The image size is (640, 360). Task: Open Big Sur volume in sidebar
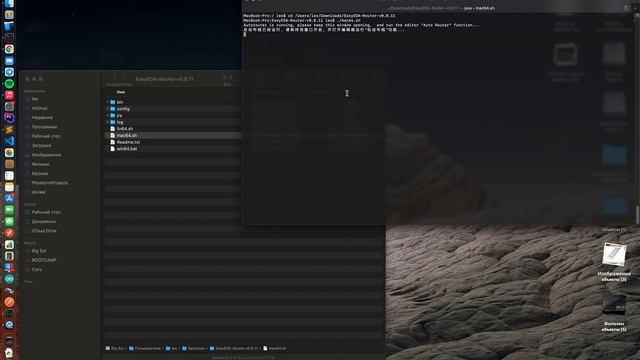click(39, 251)
